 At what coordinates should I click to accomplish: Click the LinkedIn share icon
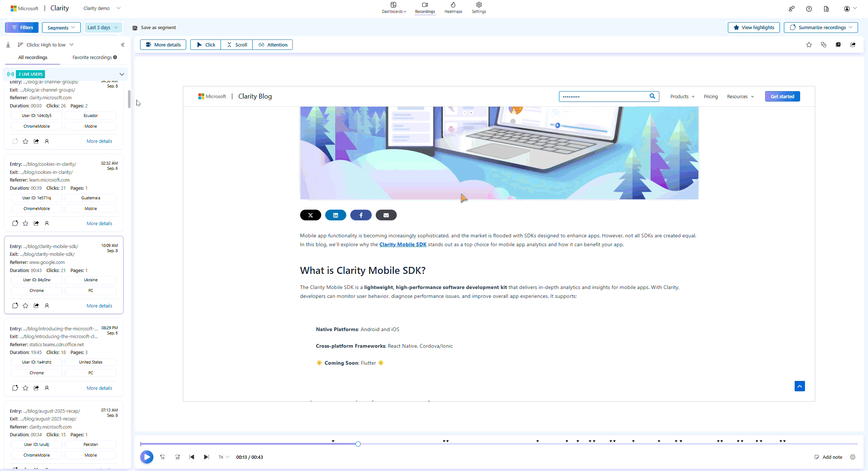pos(336,215)
